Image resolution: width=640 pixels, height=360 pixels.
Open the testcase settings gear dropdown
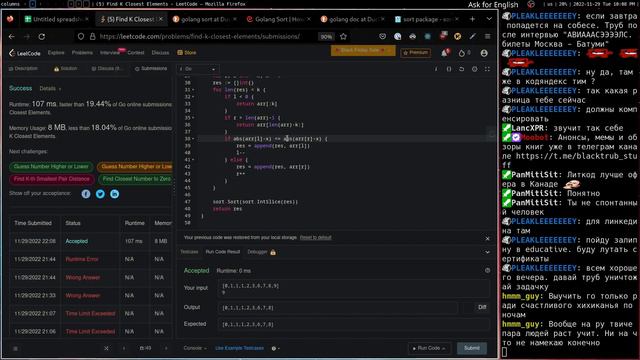[x=276, y=348]
